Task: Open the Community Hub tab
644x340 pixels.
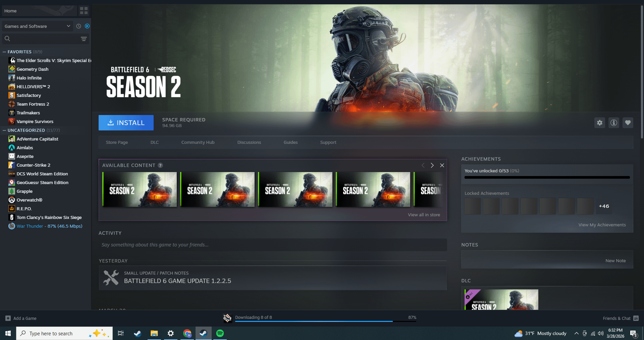Action: pos(198,143)
